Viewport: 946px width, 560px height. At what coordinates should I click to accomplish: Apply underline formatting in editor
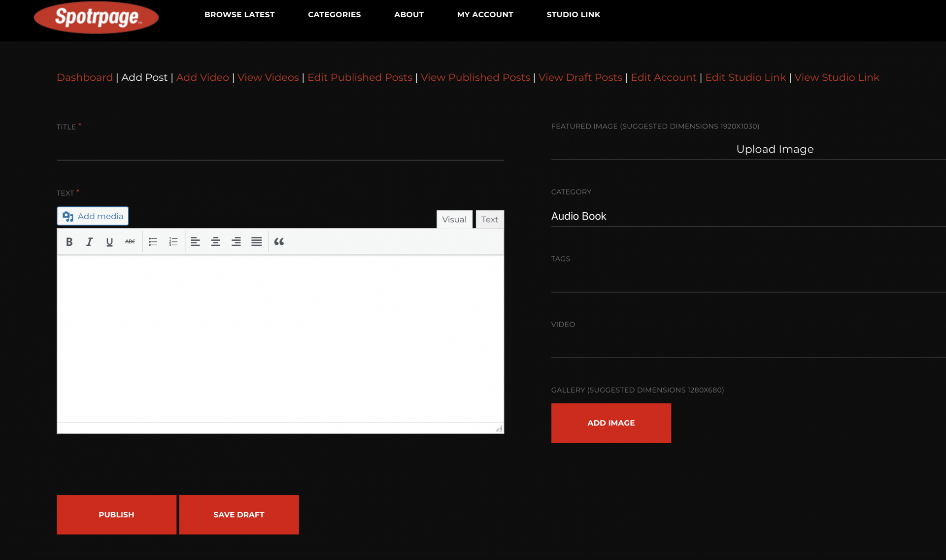[109, 242]
